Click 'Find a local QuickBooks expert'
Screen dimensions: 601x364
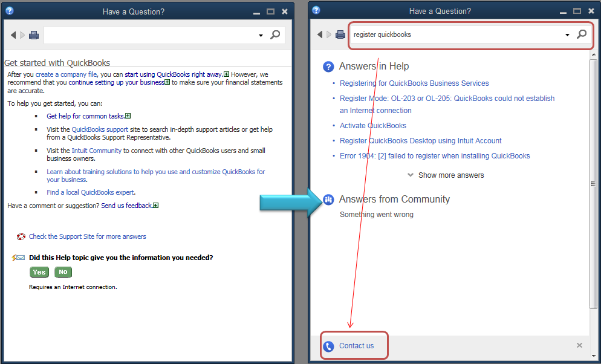coord(91,192)
